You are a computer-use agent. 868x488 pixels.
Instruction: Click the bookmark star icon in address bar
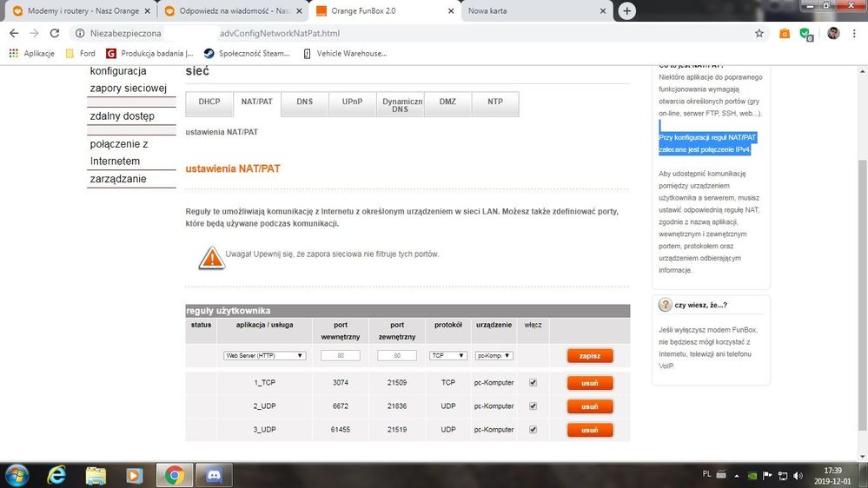point(759,33)
